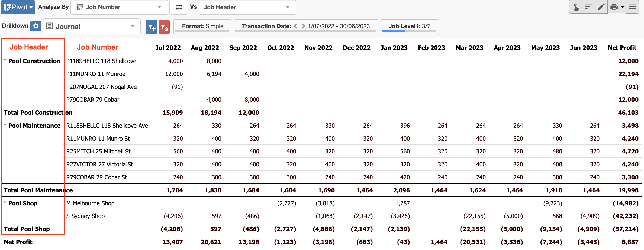This screenshot has width=644, height=250.
Task: Click the Net Profit bottom row label
Action: pyautogui.click(x=18, y=242)
